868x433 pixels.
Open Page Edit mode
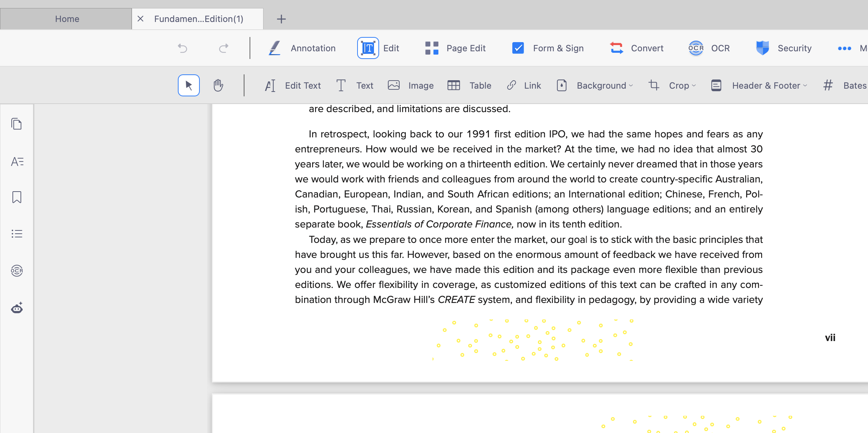click(x=455, y=48)
